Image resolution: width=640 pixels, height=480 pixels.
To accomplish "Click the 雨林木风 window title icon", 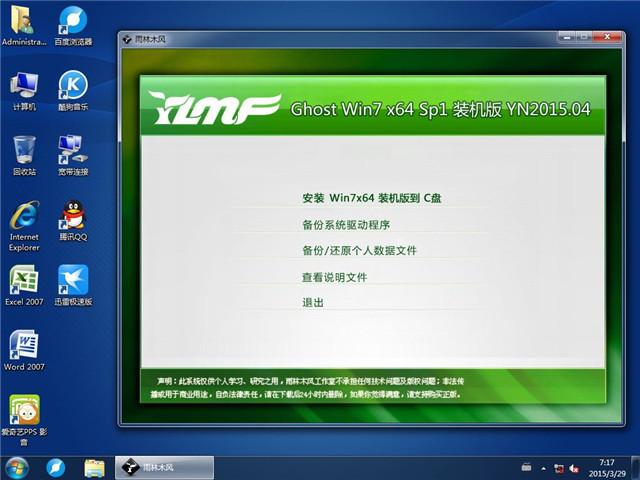I will [x=127, y=39].
